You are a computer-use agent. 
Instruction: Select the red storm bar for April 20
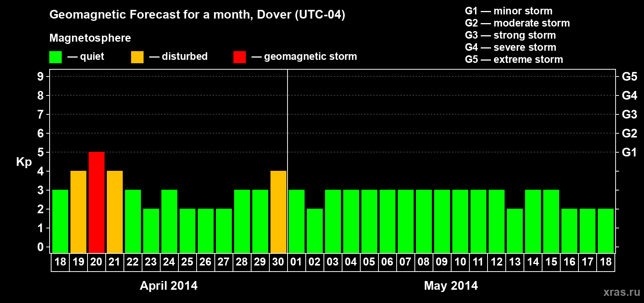pos(97,202)
